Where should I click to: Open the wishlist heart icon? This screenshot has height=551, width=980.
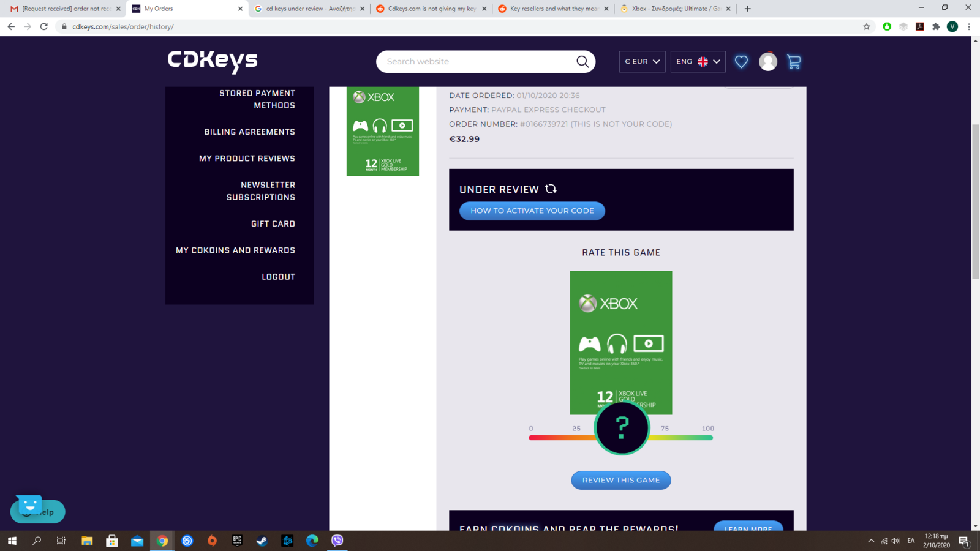(x=741, y=61)
